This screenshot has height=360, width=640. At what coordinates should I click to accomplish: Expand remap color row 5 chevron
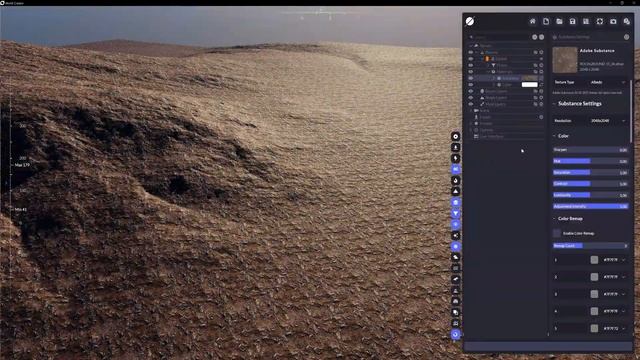pos(624,328)
